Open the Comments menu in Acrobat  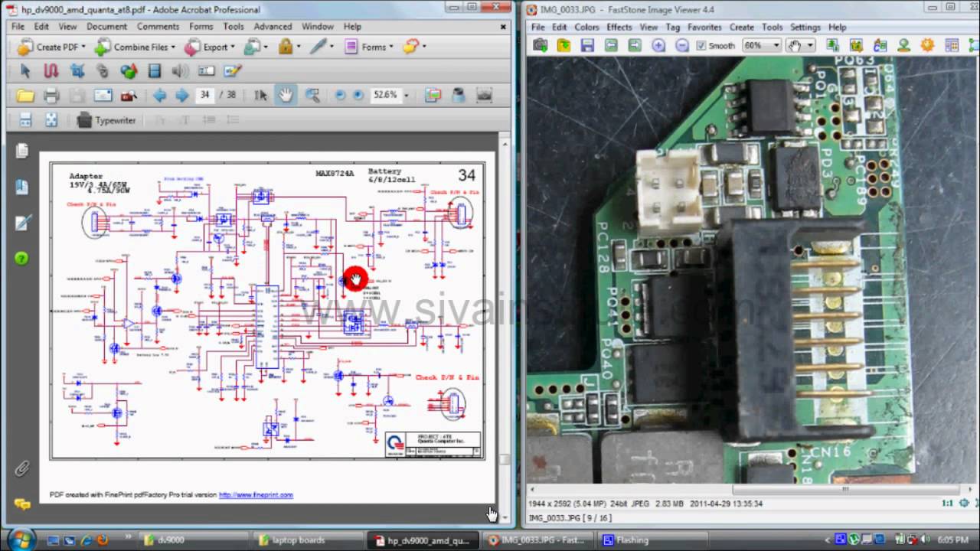pyautogui.click(x=158, y=26)
